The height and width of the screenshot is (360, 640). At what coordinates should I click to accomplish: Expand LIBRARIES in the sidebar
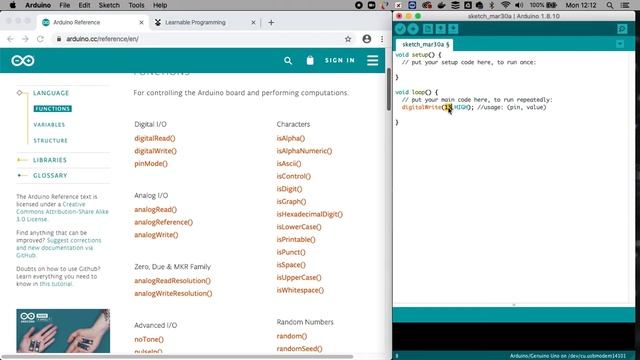tap(50, 160)
